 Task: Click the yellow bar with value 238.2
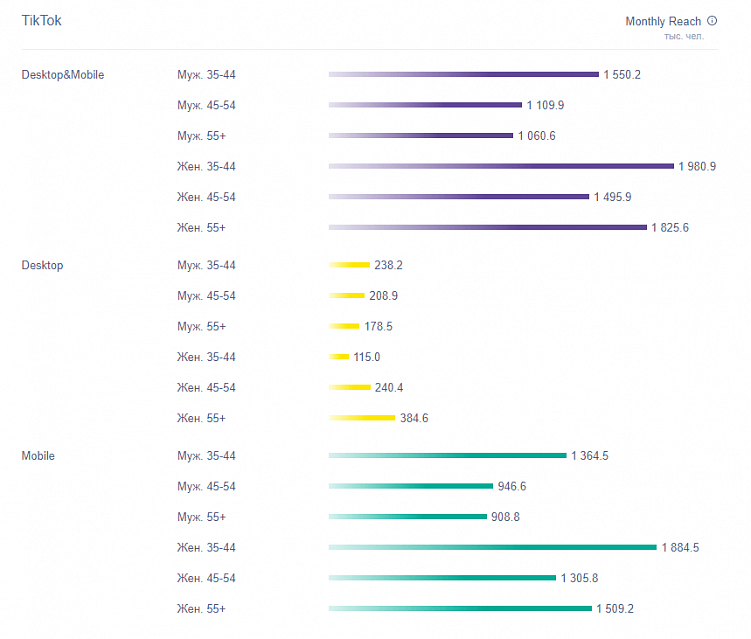(349, 265)
